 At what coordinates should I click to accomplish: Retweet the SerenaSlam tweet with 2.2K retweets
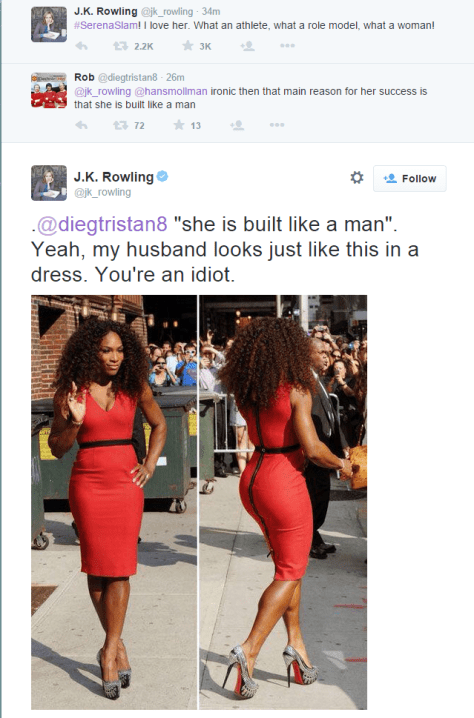[121, 46]
